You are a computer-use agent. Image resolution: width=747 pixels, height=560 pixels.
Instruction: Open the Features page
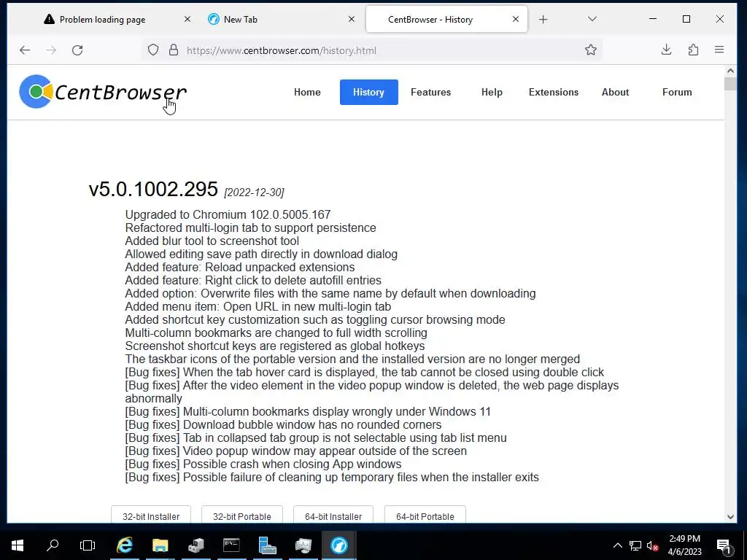pos(430,93)
